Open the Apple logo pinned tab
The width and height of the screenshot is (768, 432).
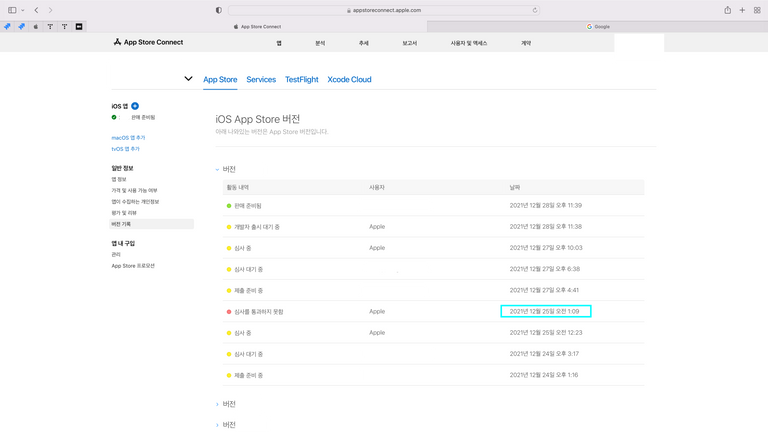pos(36,26)
